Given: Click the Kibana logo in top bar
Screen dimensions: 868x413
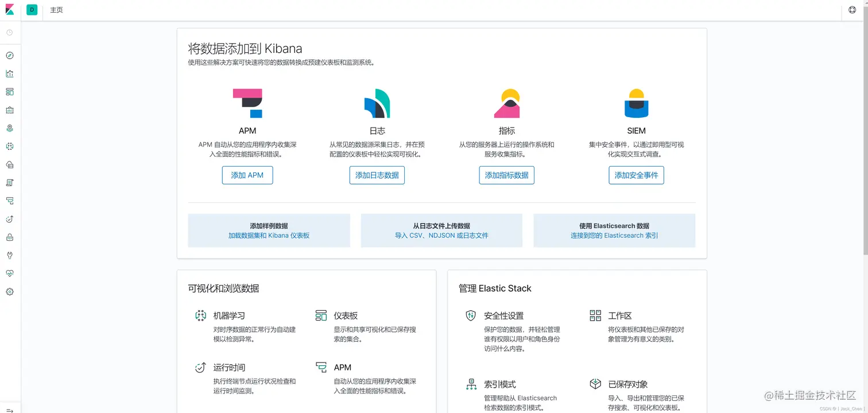Looking at the screenshot, I should point(9,10).
